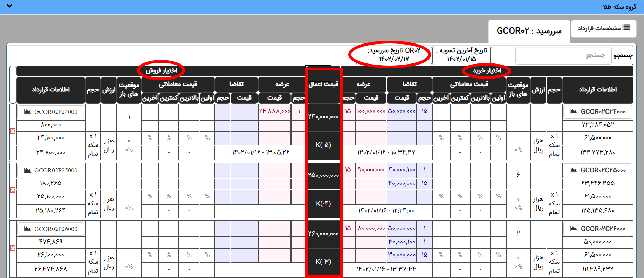Select the GCOR02P25000 contract name

[x=56, y=170]
